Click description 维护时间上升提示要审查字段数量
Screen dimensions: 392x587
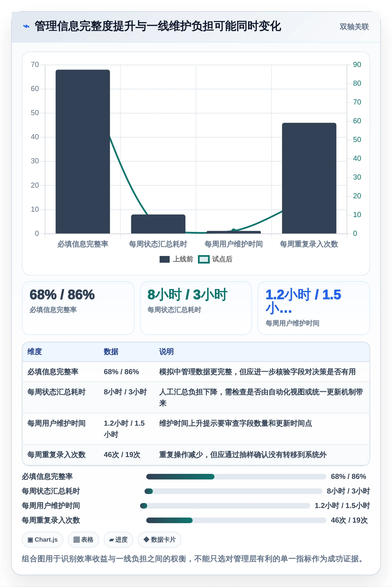[235, 423]
